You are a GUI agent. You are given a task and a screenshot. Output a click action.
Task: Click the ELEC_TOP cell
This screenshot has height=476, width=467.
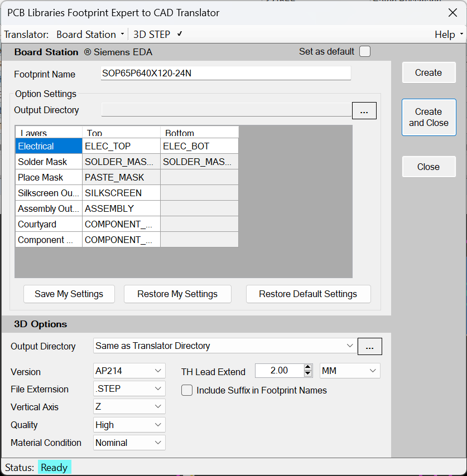click(121, 146)
